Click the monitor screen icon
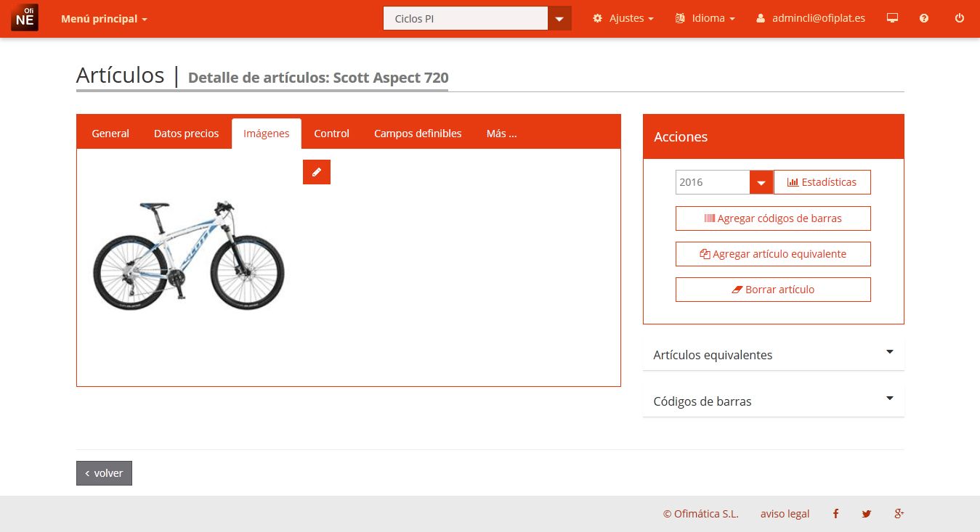This screenshot has height=532, width=980. click(x=893, y=18)
